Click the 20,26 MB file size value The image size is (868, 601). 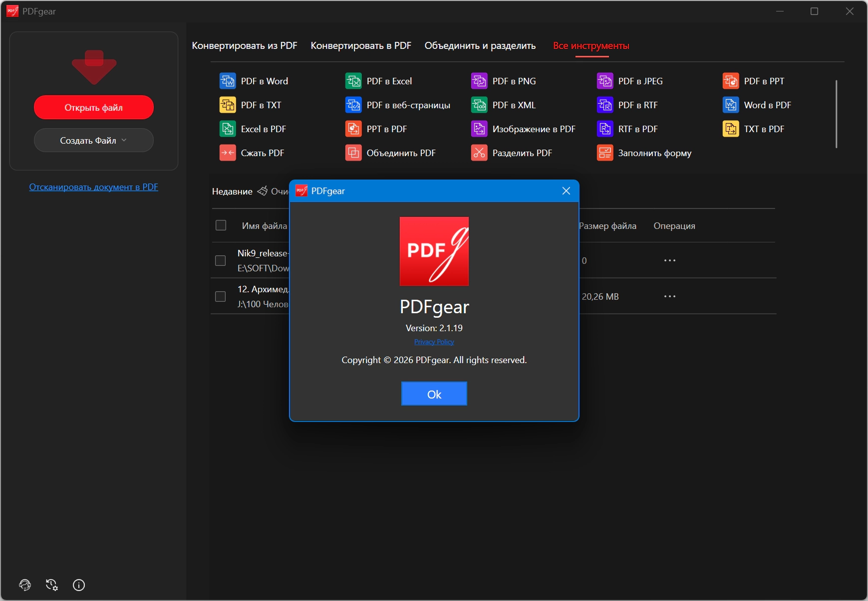tap(600, 297)
